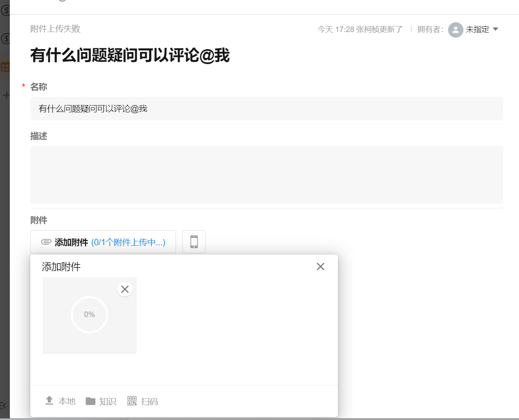
Task: Click the owner avatar icon
Action: [456, 29]
